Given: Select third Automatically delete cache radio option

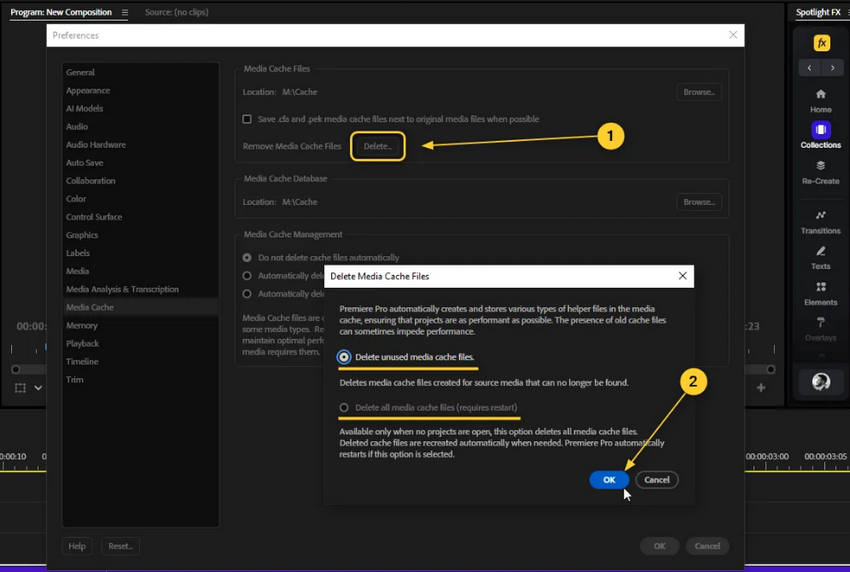Looking at the screenshot, I should click(x=247, y=293).
